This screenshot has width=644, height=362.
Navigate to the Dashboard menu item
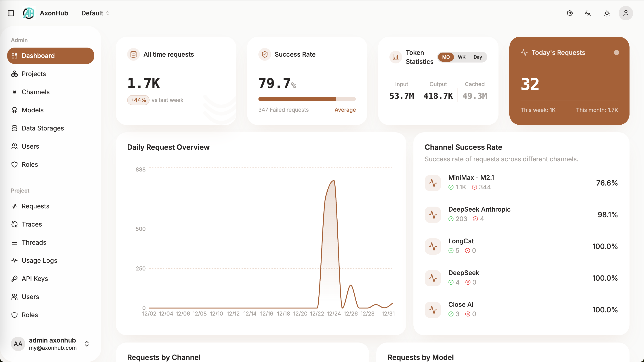pos(38,56)
